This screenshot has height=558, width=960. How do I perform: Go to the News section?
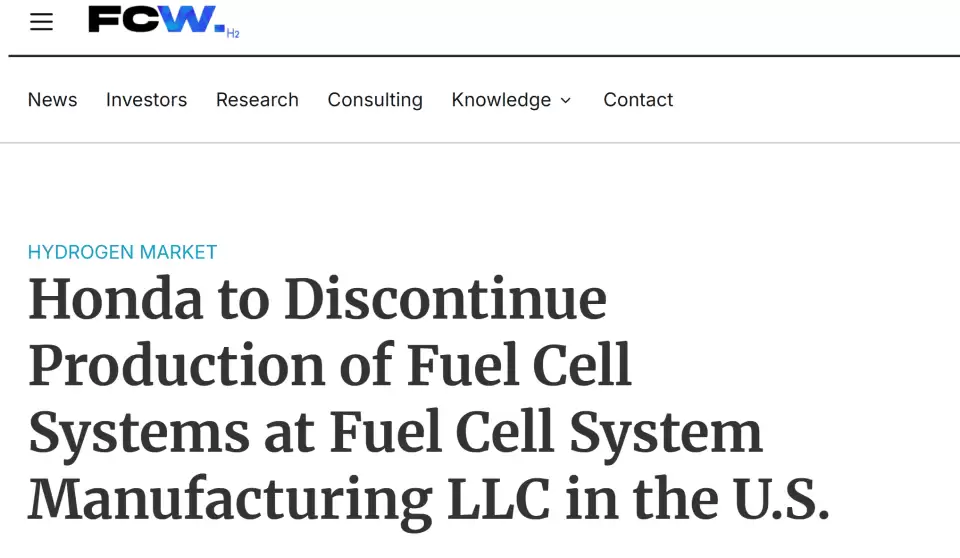click(52, 100)
